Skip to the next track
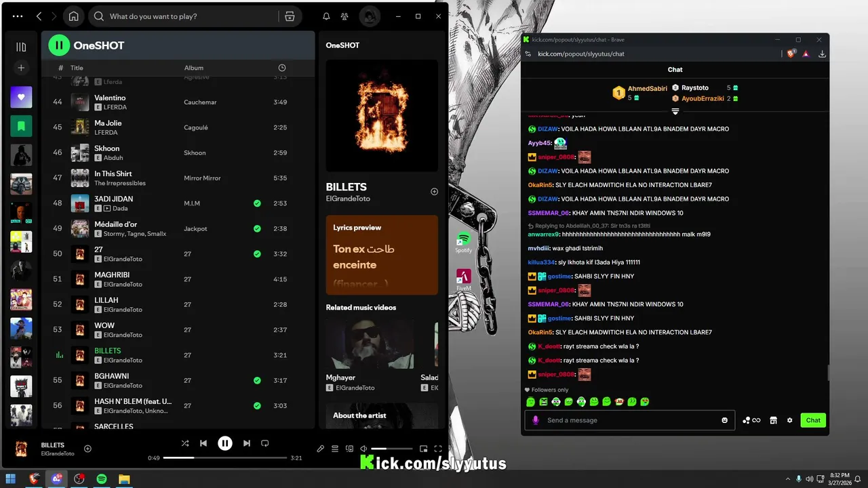Screen dimensions: 868x488 (x=247, y=443)
